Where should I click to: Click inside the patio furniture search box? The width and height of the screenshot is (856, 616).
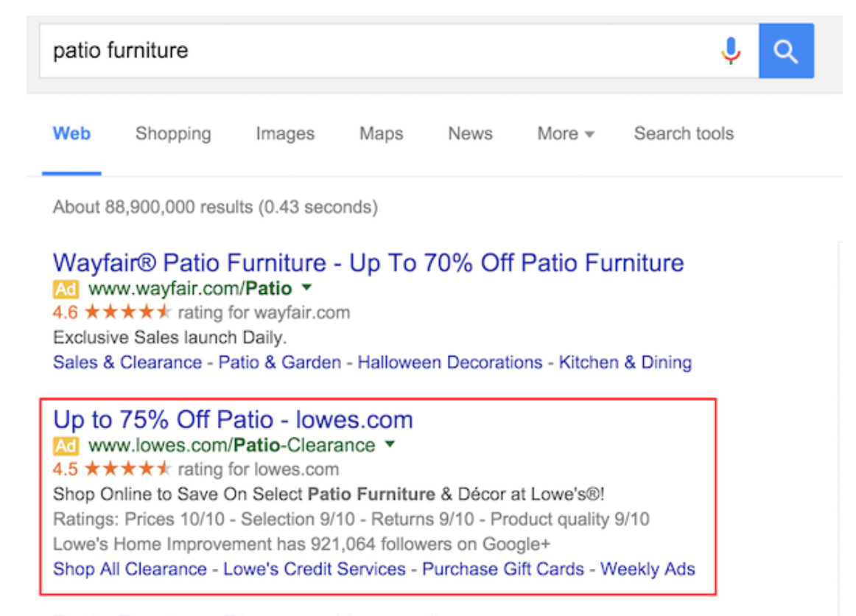(368, 51)
